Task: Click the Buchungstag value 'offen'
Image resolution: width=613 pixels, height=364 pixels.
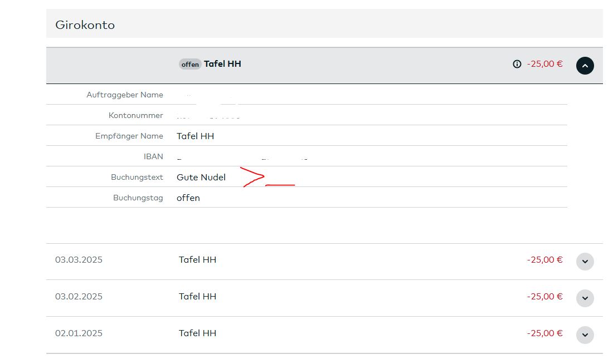Action: 188,198
